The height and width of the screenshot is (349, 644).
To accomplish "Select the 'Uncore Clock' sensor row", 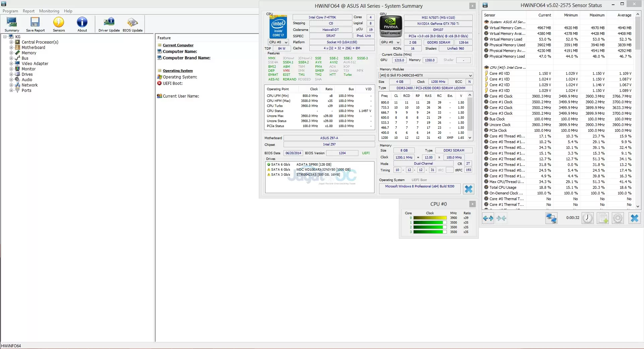I will pyautogui.click(x=558, y=125).
